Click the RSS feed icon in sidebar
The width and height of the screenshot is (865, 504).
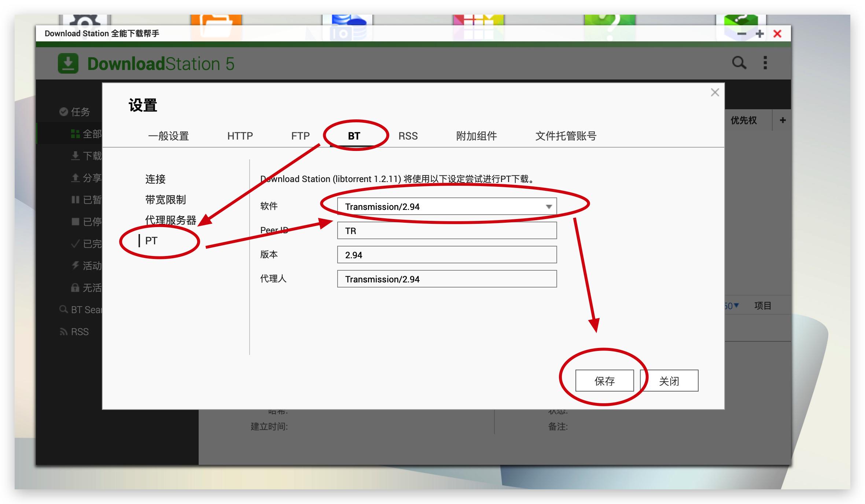click(63, 331)
